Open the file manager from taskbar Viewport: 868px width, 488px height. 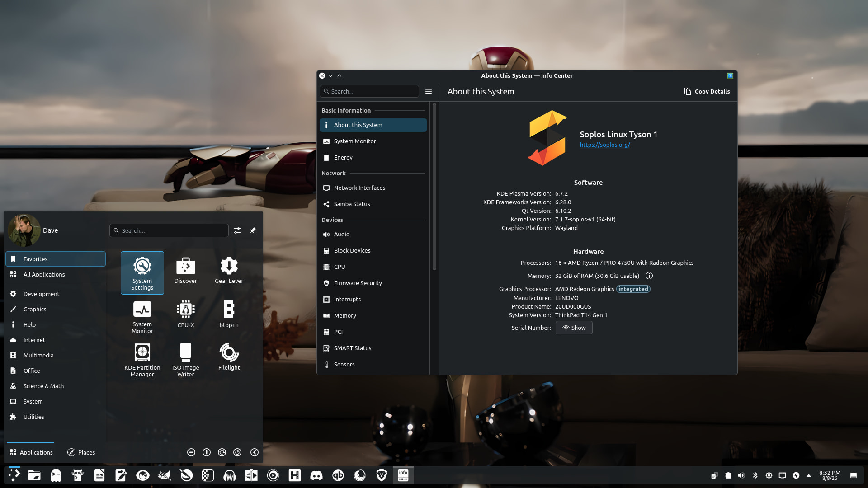34,475
